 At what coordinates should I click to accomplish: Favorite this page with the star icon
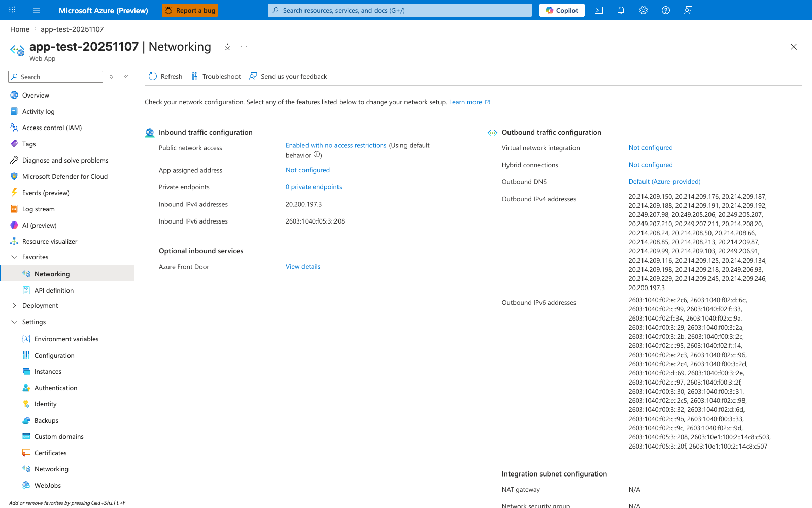(x=227, y=47)
